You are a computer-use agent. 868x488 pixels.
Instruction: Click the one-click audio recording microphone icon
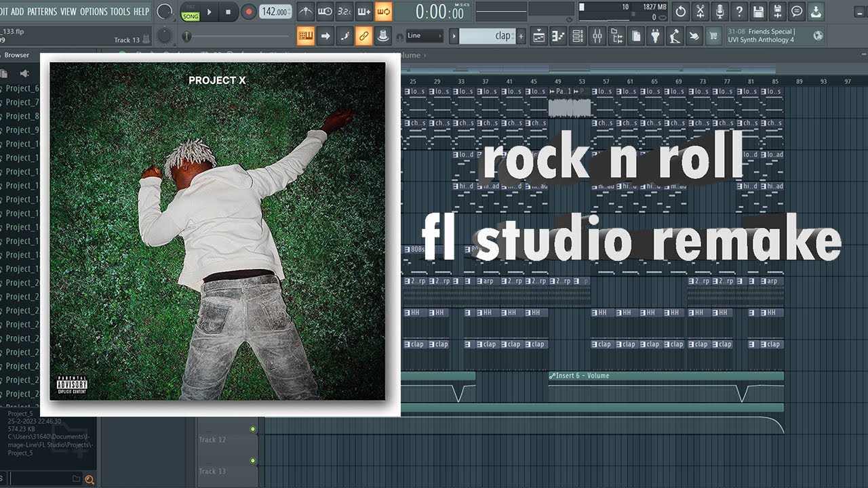click(719, 12)
